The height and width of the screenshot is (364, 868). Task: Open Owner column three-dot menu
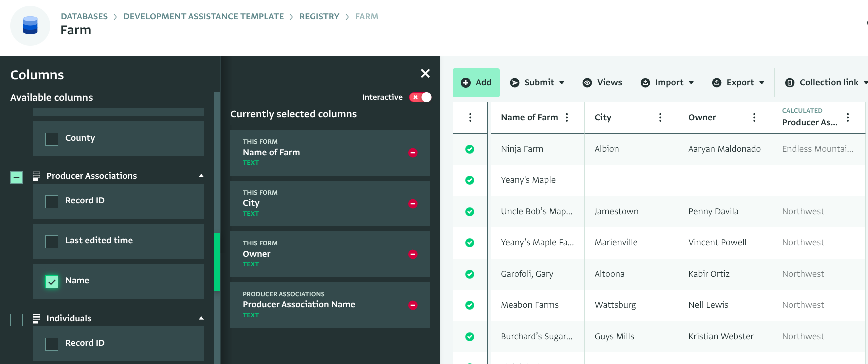tap(754, 117)
